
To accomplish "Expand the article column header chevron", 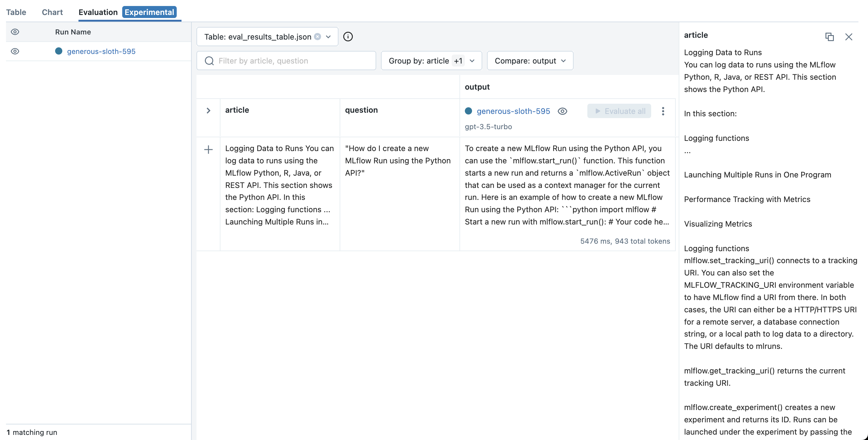I will (x=208, y=110).
